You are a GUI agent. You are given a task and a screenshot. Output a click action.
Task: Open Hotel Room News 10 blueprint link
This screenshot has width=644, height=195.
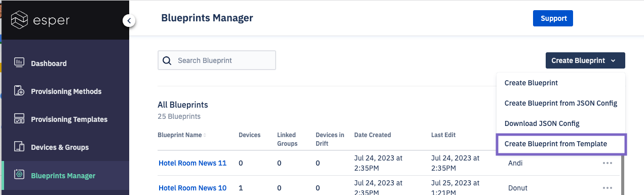193,188
